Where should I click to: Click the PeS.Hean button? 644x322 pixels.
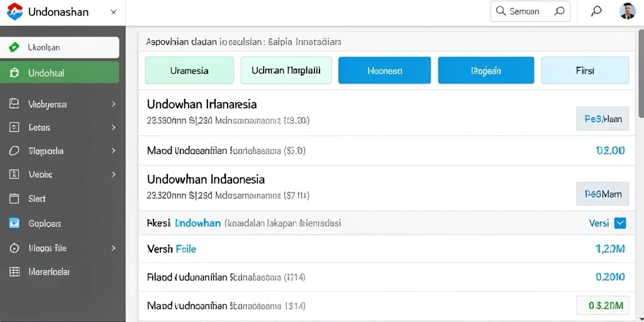(602, 119)
